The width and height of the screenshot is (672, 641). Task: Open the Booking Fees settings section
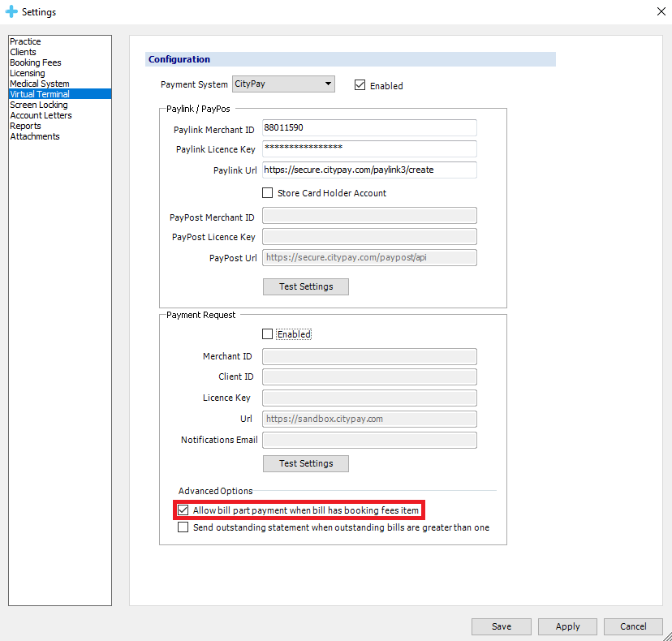pyautogui.click(x=36, y=62)
